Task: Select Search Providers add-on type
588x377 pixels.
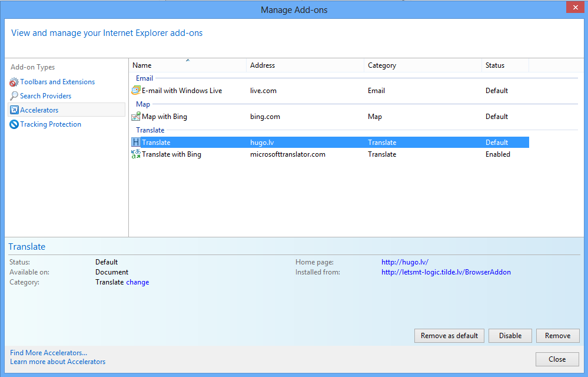Action: coord(45,96)
